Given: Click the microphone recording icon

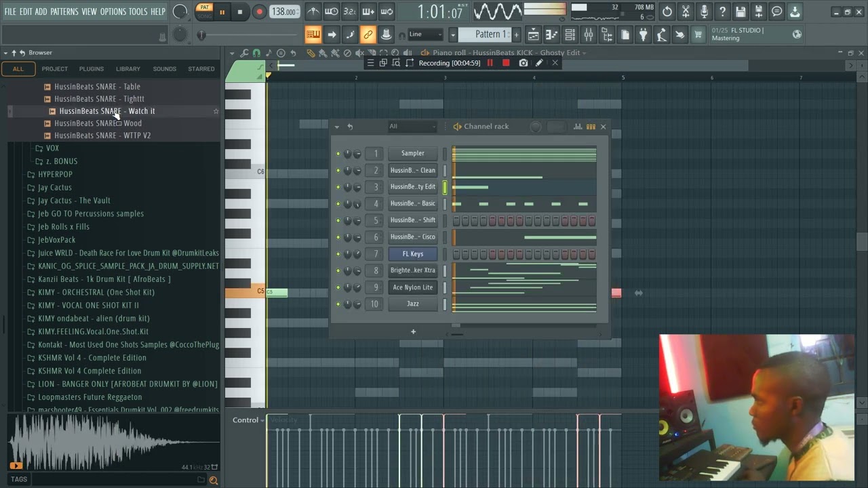Looking at the screenshot, I should tap(704, 12).
